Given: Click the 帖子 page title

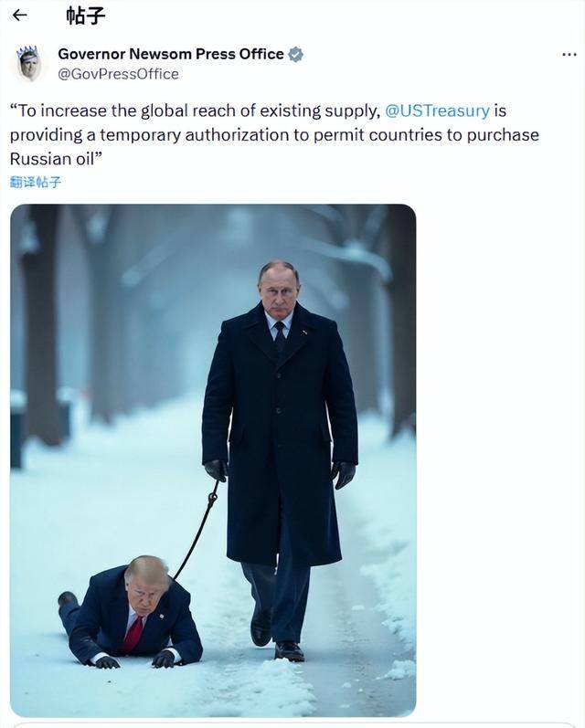Looking at the screenshot, I should pyautogui.click(x=86, y=15).
